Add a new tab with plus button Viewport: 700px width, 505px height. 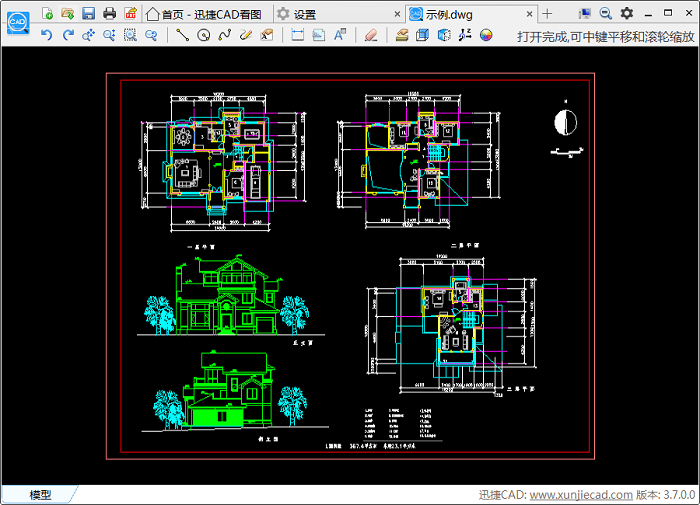click(x=547, y=14)
